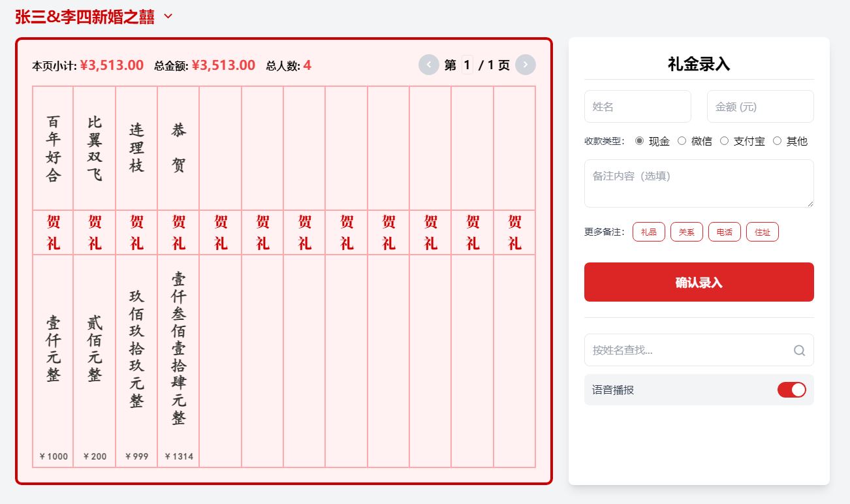Choose 其他 as payment type
850x504 pixels.
click(x=777, y=141)
